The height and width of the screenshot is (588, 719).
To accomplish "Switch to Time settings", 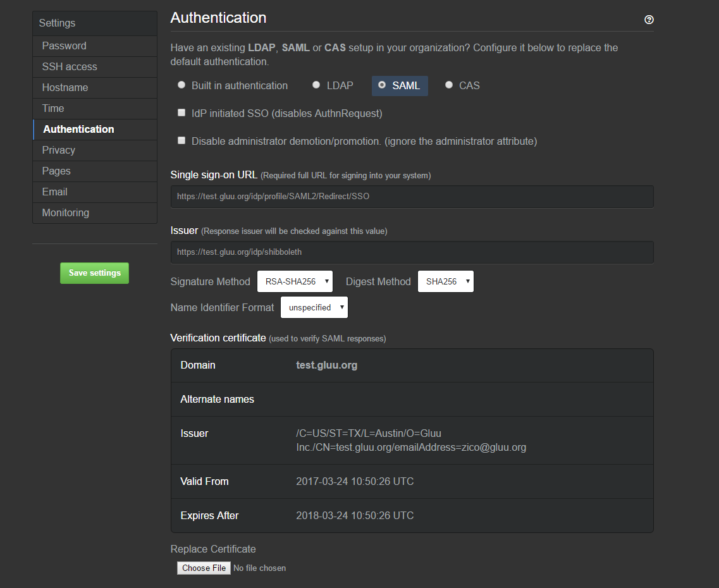I will pos(53,108).
